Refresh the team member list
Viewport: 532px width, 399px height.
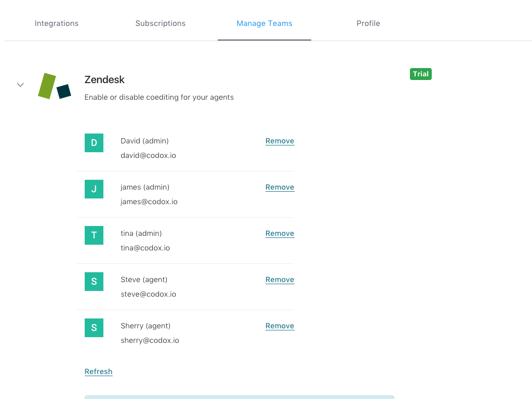tap(99, 371)
